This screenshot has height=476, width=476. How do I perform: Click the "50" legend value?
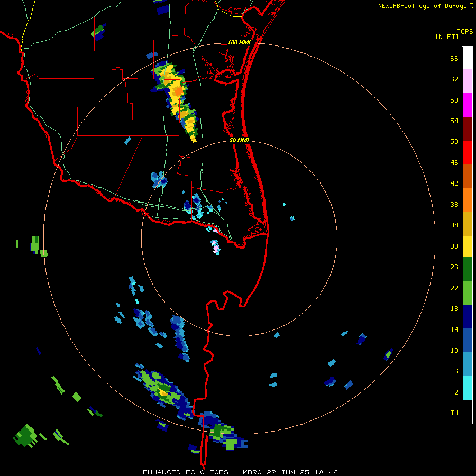coord(454,142)
